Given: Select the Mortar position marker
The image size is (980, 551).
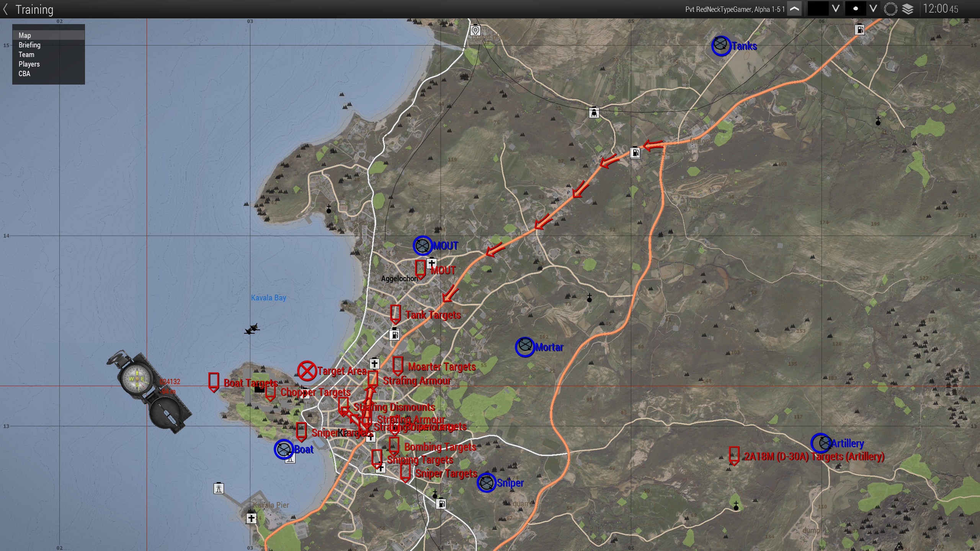Looking at the screenshot, I should pyautogui.click(x=524, y=347).
